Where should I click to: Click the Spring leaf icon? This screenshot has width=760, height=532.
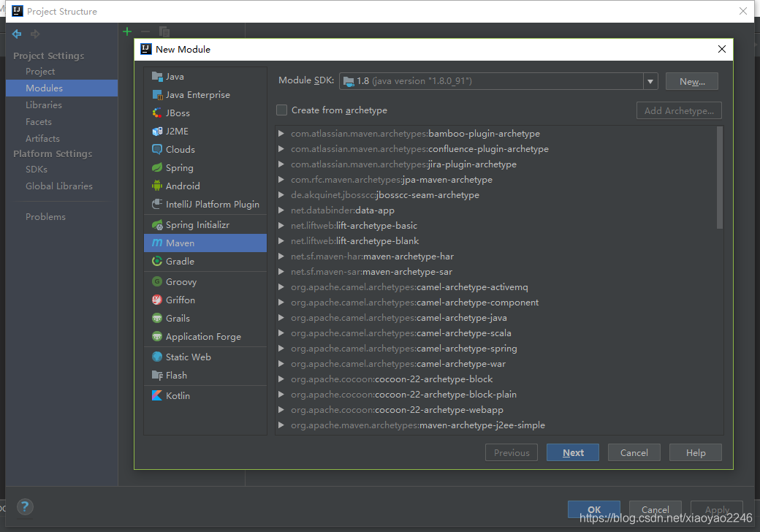[x=157, y=167]
